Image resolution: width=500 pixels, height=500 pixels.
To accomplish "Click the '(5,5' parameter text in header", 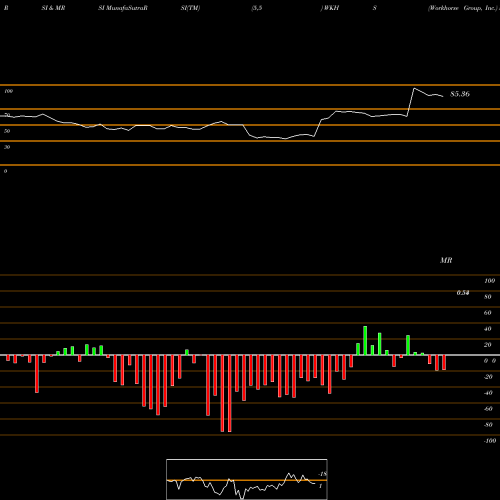I will click(x=257, y=8).
